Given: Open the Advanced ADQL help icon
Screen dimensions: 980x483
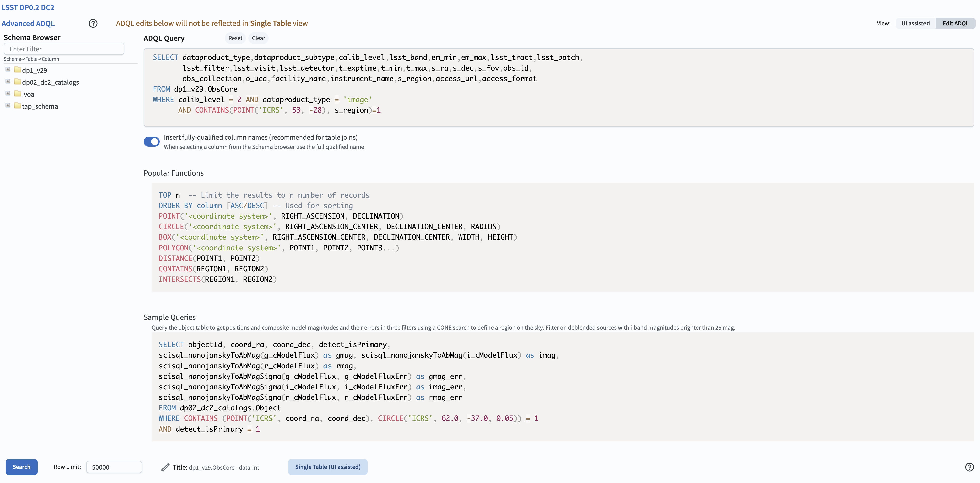Looking at the screenshot, I should (x=93, y=23).
